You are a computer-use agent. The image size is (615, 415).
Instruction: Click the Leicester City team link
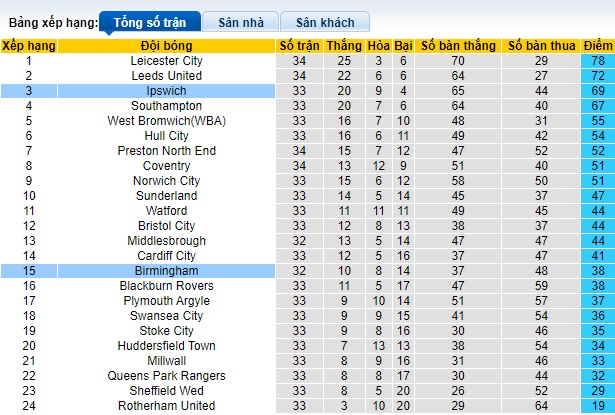coord(166,61)
